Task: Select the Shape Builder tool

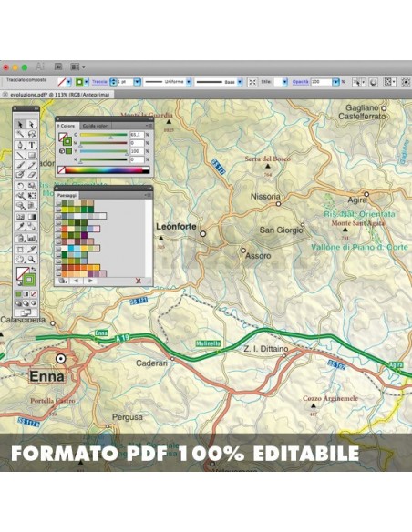Action: 20,205
